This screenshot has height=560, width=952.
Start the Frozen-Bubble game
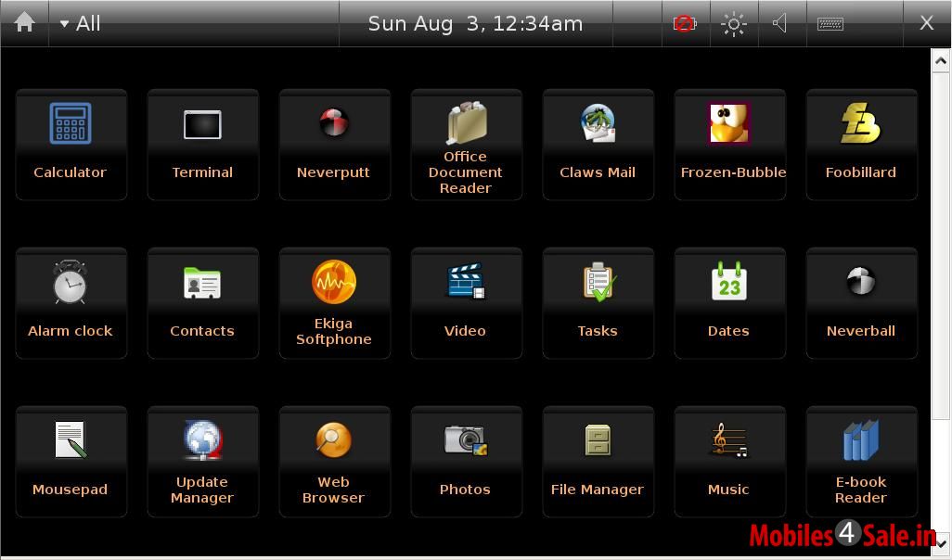point(729,144)
